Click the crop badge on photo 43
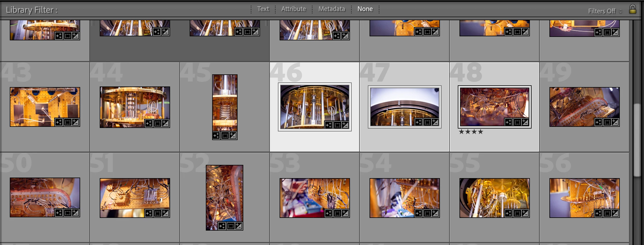Screen dimensions: 644x245 [67, 122]
